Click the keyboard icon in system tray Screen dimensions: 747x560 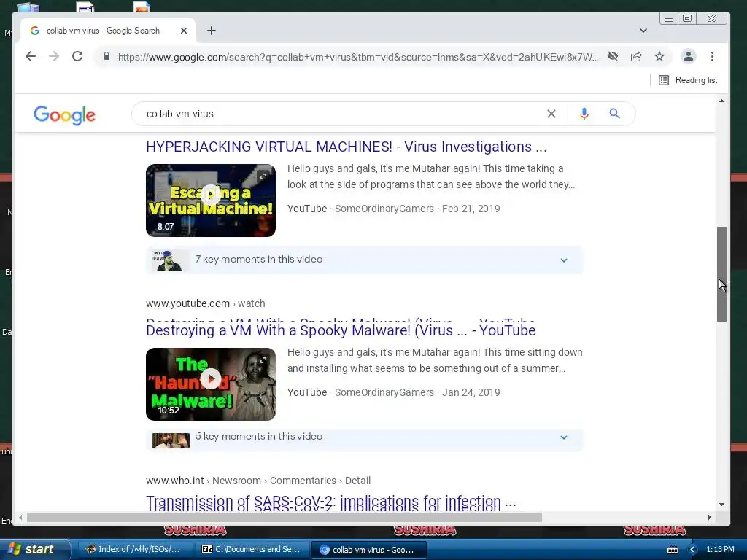[672, 550]
